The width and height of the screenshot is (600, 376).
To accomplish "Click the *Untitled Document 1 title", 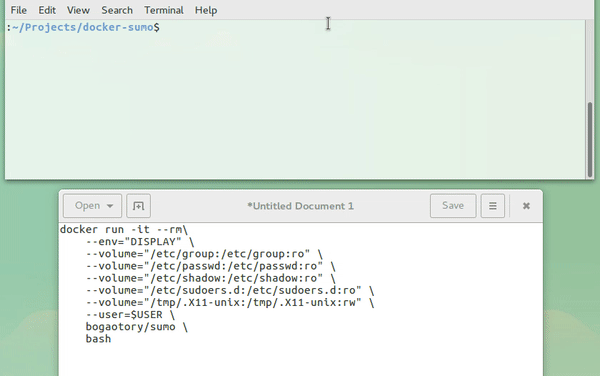I will click(300, 206).
